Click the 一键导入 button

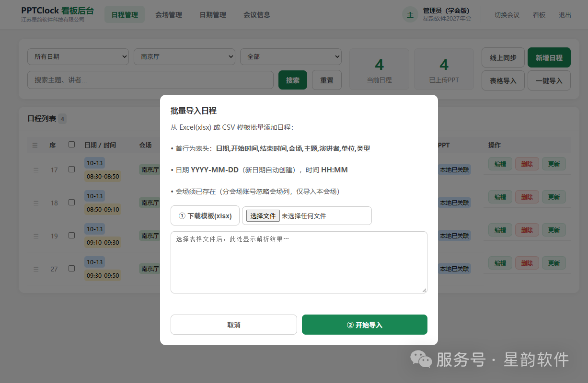(x=549, y=80)
